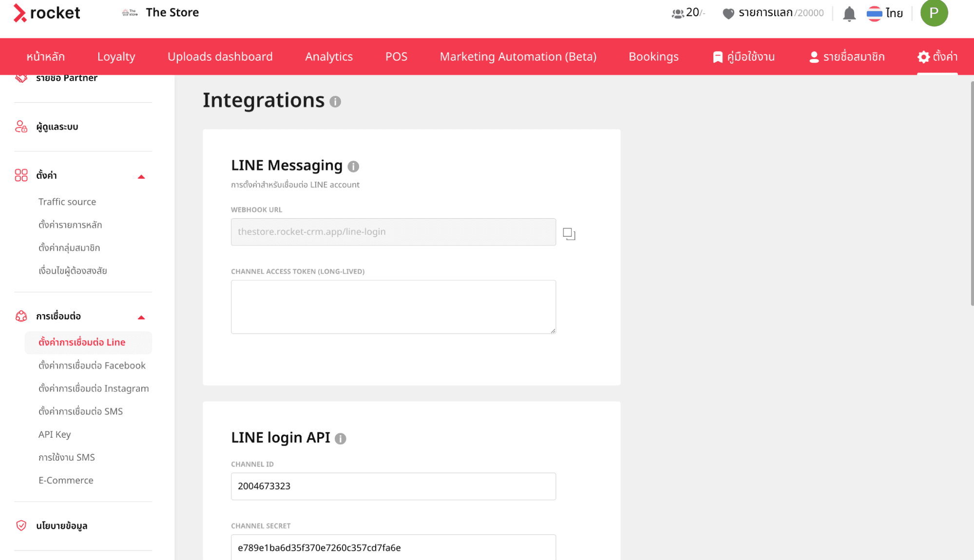Viewport: 974px width, 560px height.
Task: Collapse the ตั้งค่า sidebar section
Action: tap(141, 176)
